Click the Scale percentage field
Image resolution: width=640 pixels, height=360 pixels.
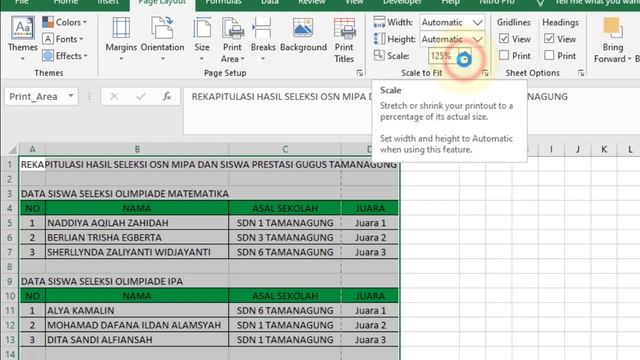point(442,56)
